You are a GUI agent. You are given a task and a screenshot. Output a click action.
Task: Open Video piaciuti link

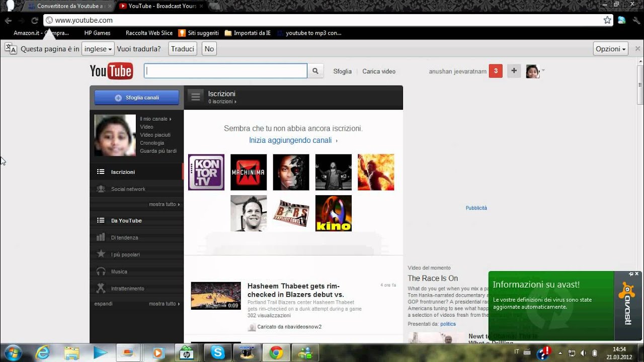coord(155,135)
